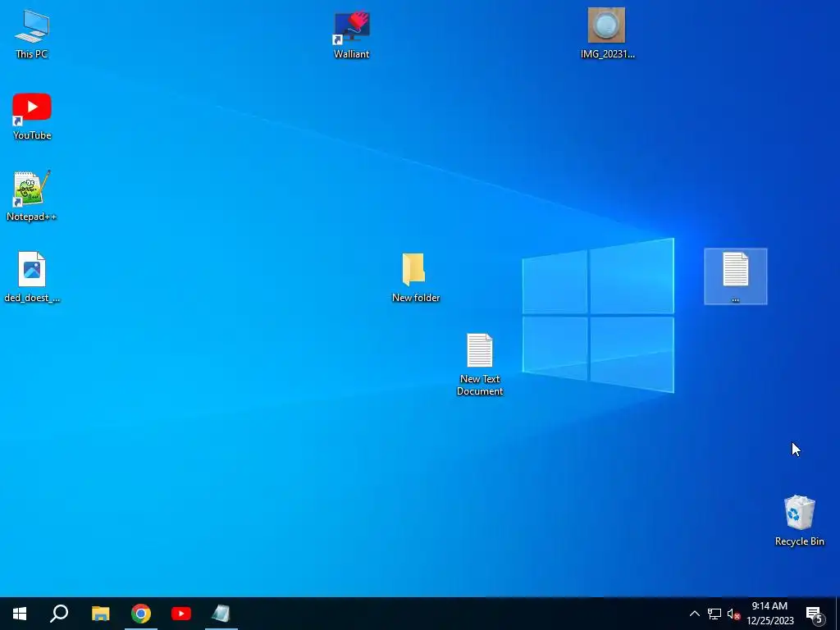Image resolution: width=840 pixels, height=630 pixels.
Task: Open the clock showing 9:14 AM
Action: [769, 614]
